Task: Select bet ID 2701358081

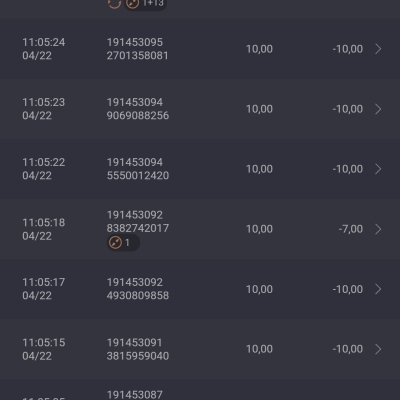Action: 137,55
